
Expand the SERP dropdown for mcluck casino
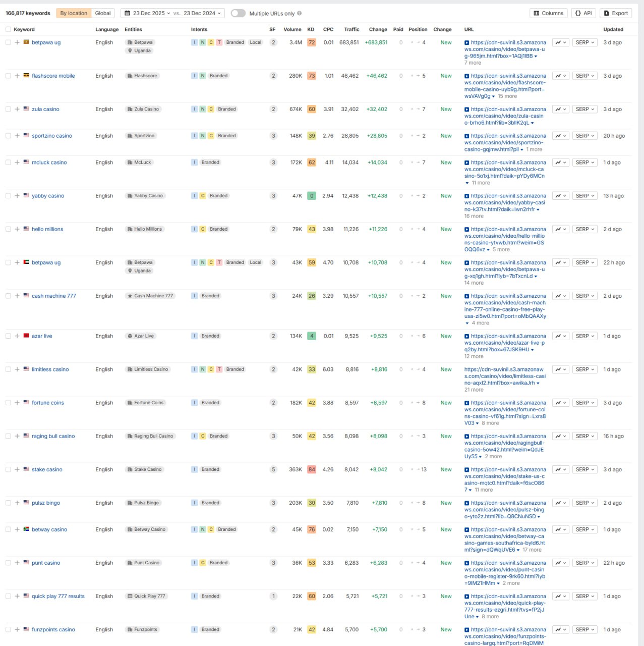pyautogui.click(x=585, y=163)
